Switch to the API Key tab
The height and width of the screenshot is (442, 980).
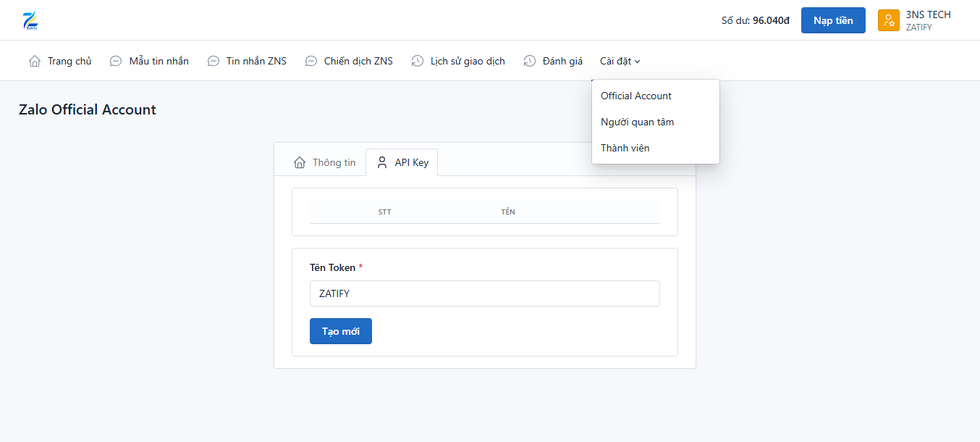pyautogui.click(x=402, y=162)
